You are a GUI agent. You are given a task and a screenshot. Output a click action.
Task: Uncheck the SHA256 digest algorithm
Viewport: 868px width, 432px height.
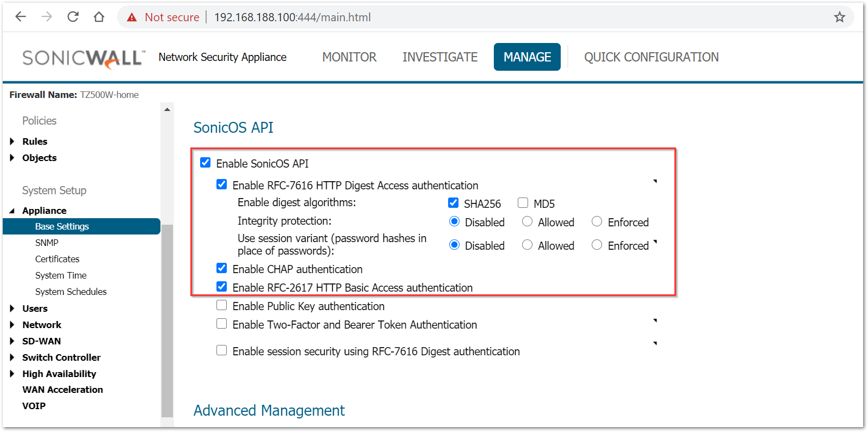point(453,202)
